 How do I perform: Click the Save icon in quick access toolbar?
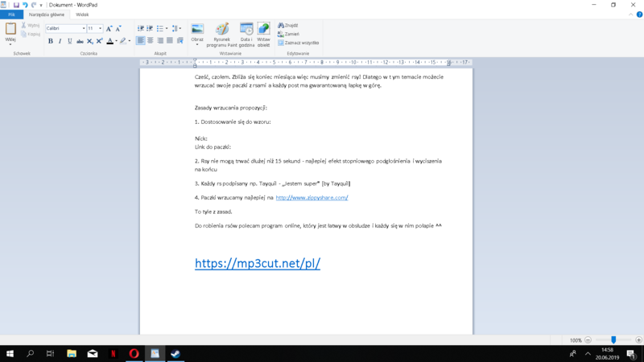[16, 5]
